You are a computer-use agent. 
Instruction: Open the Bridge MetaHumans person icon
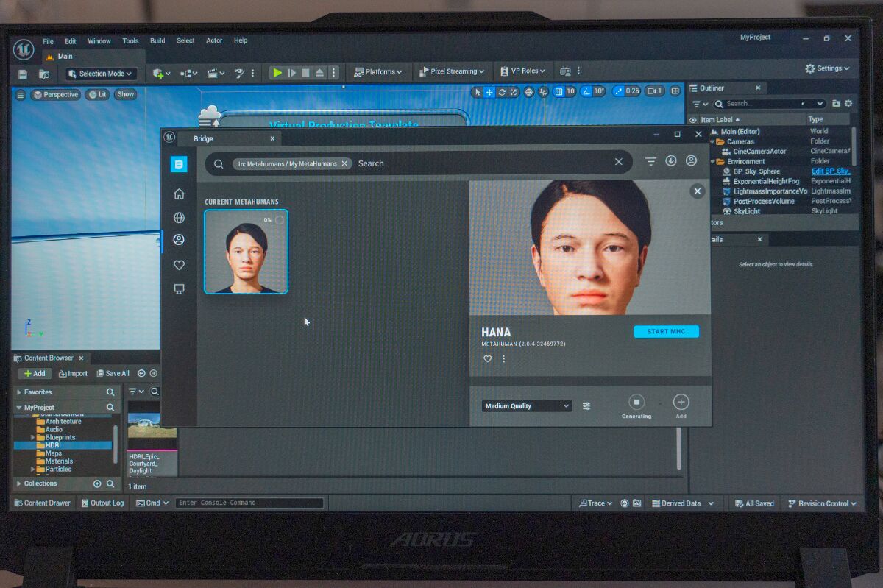pos(179,239)
